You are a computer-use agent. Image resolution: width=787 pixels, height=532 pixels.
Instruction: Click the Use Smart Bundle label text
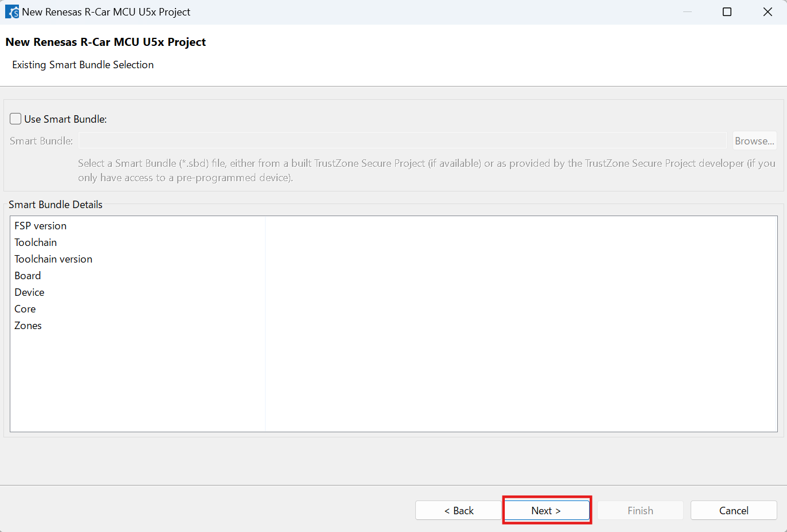(65, 119)
